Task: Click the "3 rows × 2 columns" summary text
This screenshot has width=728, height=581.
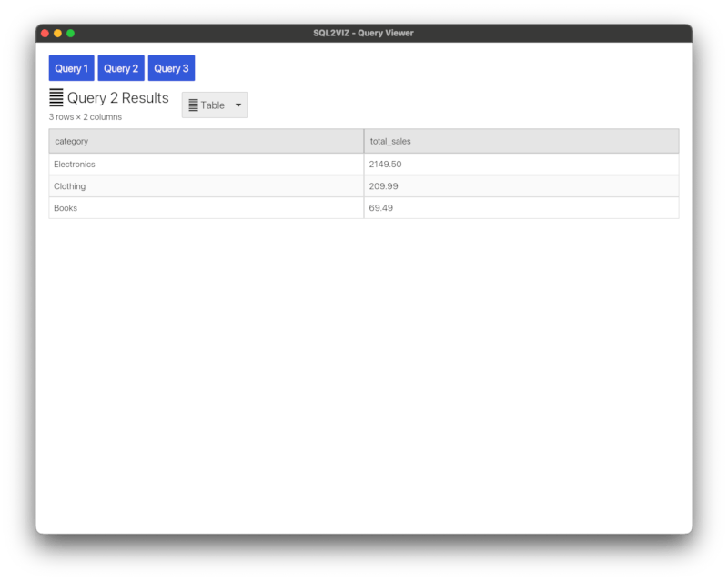Action: (x=86, y=117)
